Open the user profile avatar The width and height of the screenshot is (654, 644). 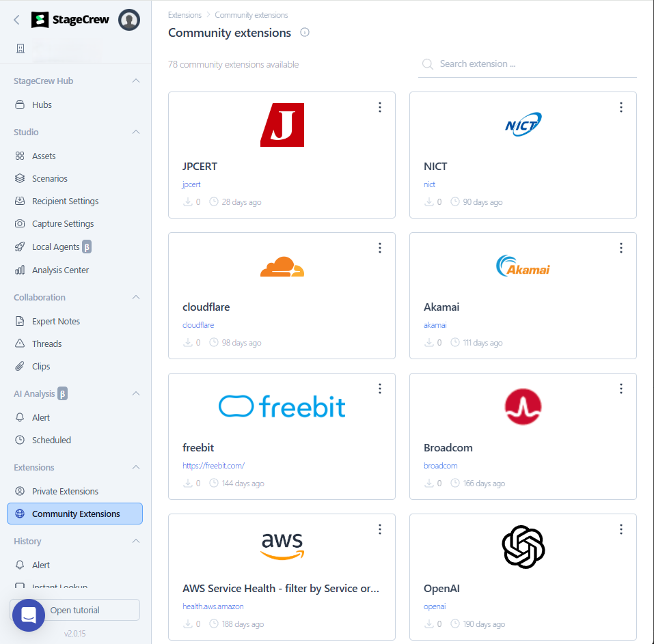tap(129, 20)
